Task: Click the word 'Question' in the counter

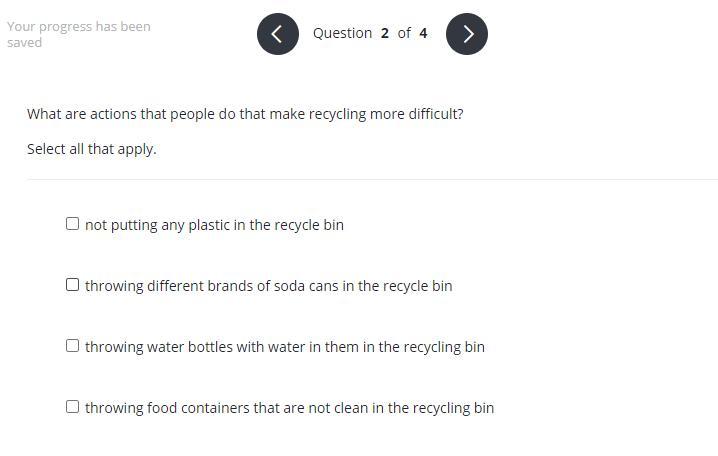Action: click(x=342, y=33)
